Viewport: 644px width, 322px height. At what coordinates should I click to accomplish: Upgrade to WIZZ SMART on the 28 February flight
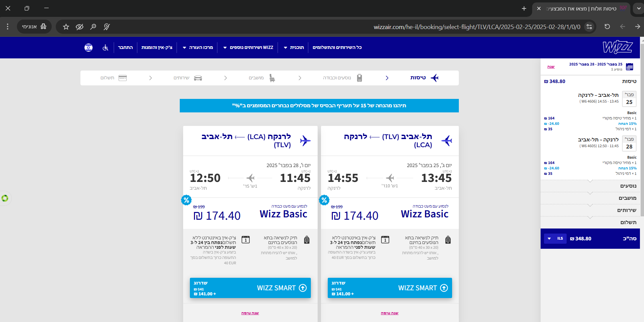point(250,288)
